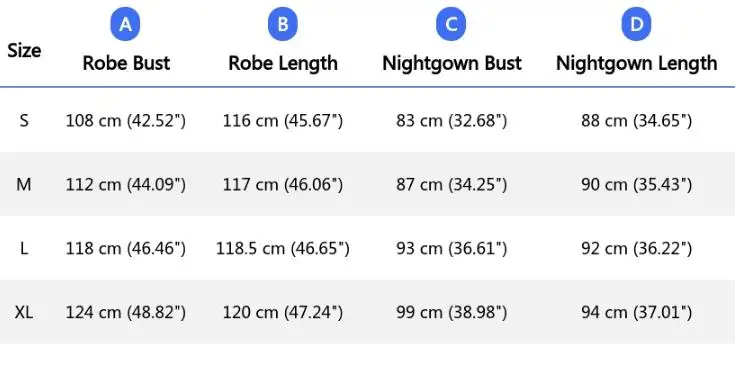Click the XL size row label

[24, 312]
